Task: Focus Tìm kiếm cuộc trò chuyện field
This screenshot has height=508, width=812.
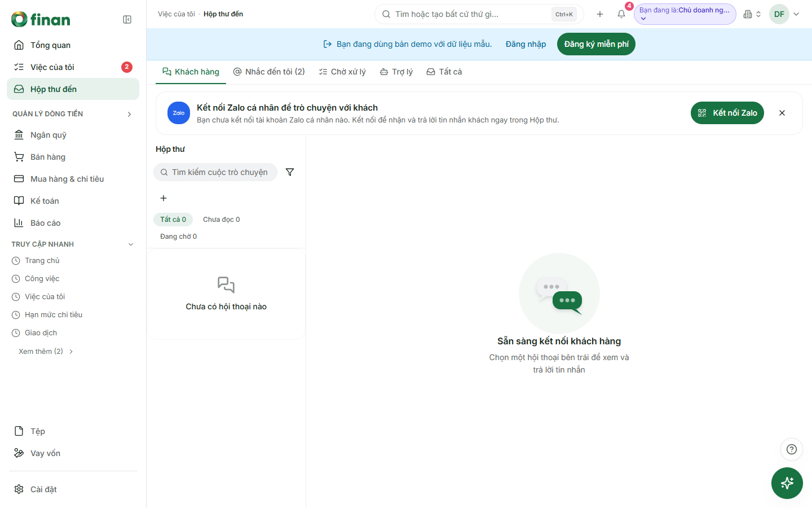Action: (215, 172)
